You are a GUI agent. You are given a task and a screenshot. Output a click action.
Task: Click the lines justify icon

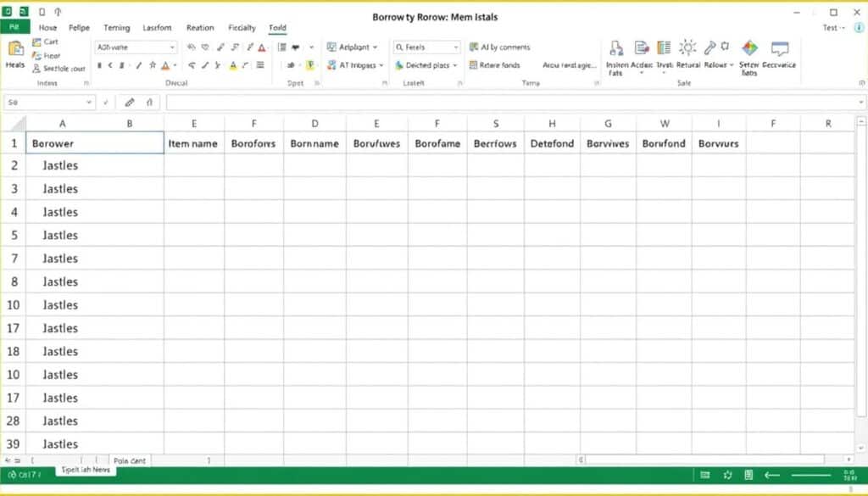pyautogui.click(x=260, y=65)
